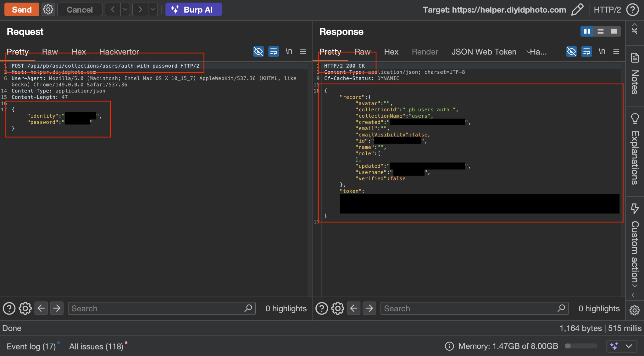This screenshot has width=644, height=356.
Task: Open Request search settings gear
Action: [x=25, y=309]
